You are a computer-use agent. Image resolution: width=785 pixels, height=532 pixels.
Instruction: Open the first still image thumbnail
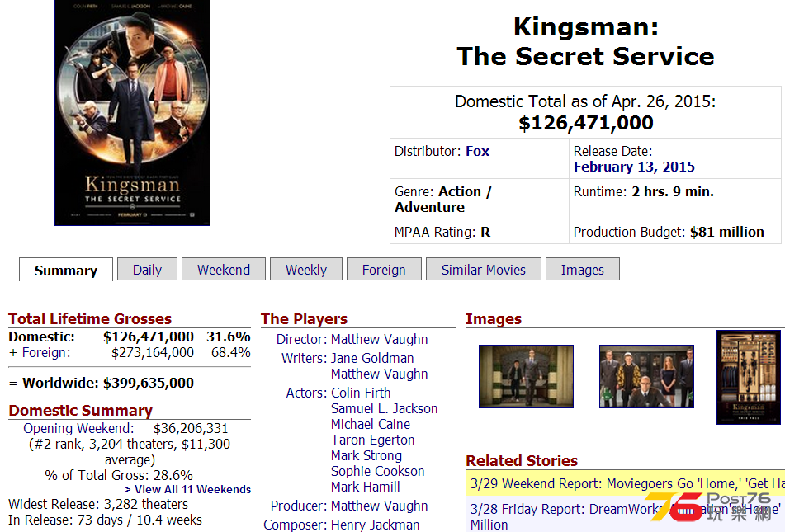(x=526, y=376)
